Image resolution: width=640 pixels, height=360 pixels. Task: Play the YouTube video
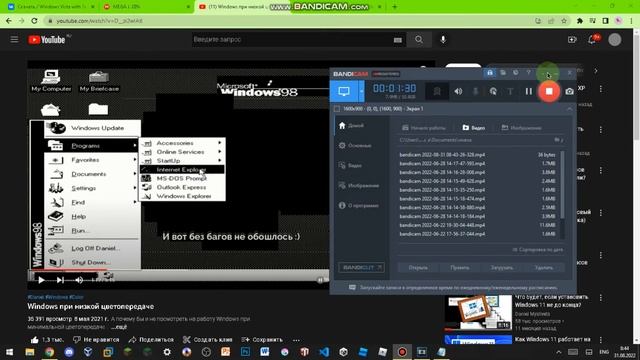pos(41,280)
